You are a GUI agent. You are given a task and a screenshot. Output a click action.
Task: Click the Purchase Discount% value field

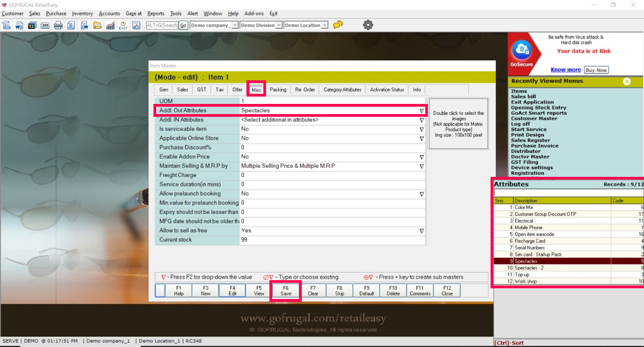tap(332, 148)
